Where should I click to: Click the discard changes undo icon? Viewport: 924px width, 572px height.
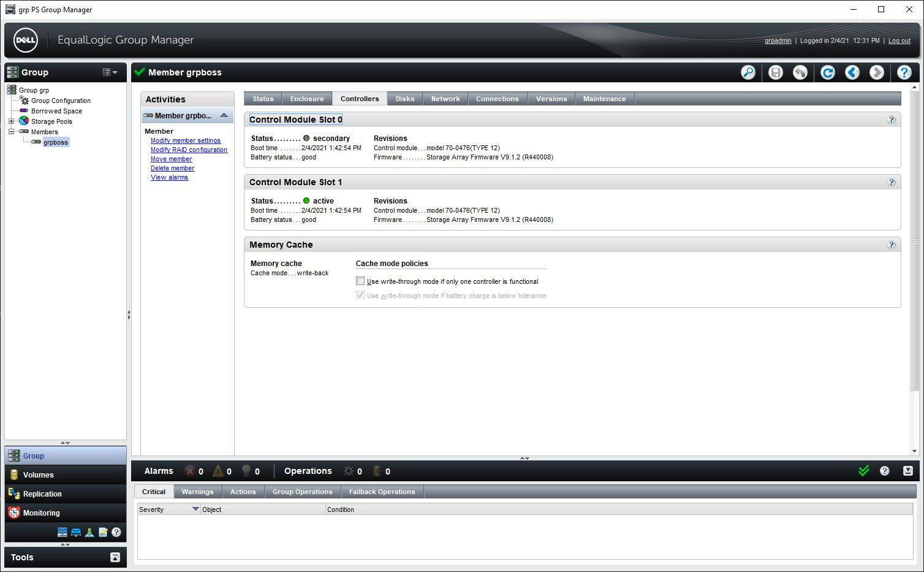click(800, 72)
